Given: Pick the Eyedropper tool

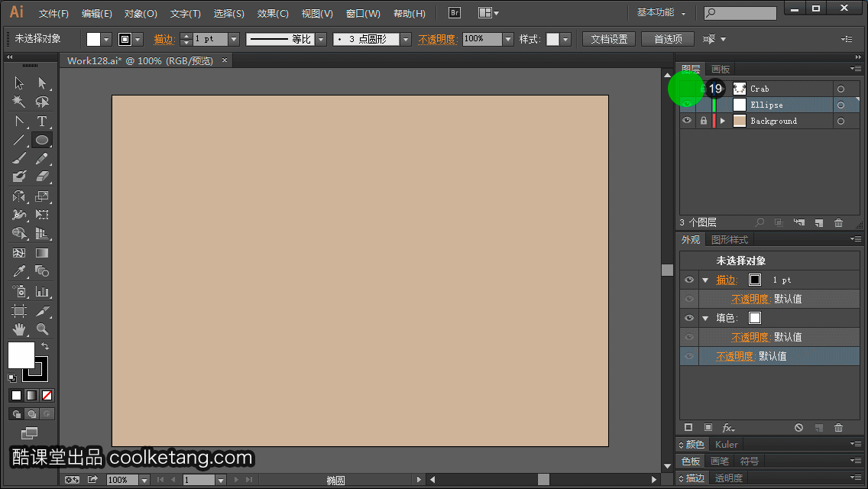Looking at the screenshot, I should [19, 271].
